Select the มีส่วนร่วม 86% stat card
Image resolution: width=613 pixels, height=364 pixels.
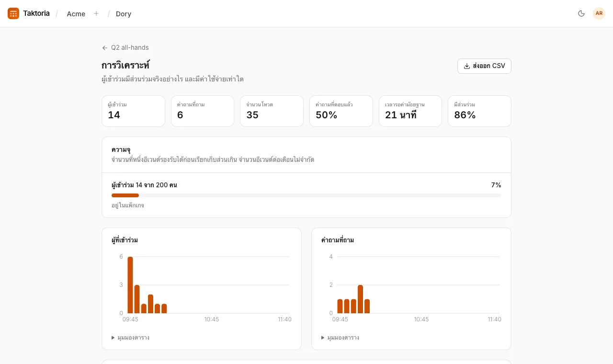479,111
